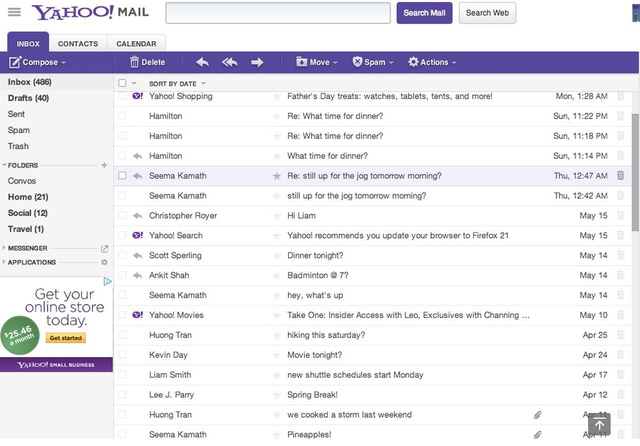Switch to the Calendar tab

tap(136, 43)
